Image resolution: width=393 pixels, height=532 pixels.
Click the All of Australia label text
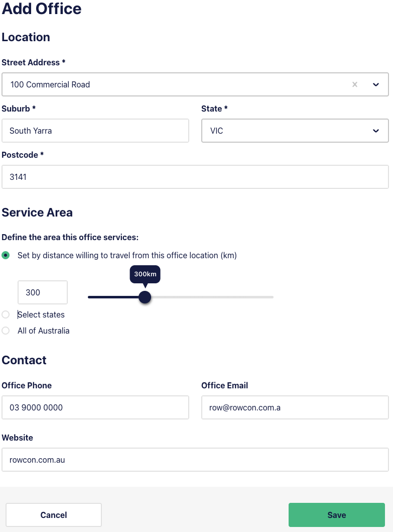click(43, 331)
